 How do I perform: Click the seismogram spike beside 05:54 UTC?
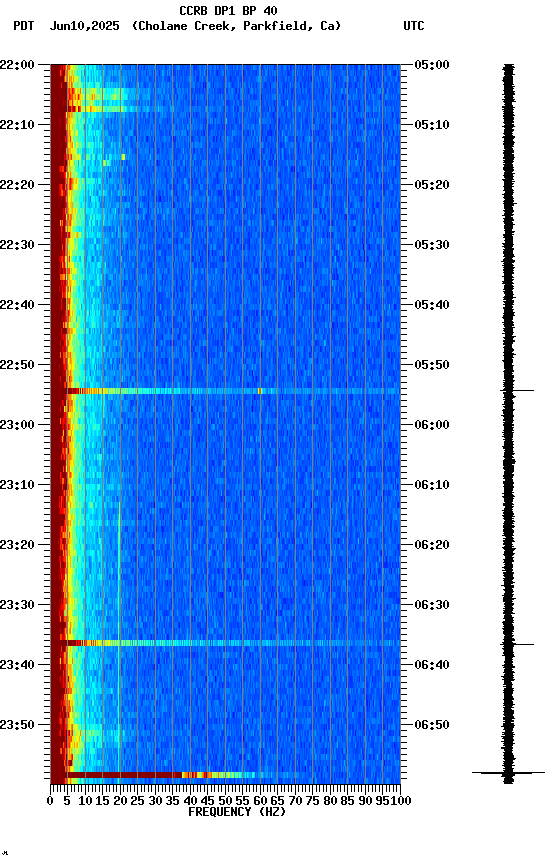[x=517, y=391]
